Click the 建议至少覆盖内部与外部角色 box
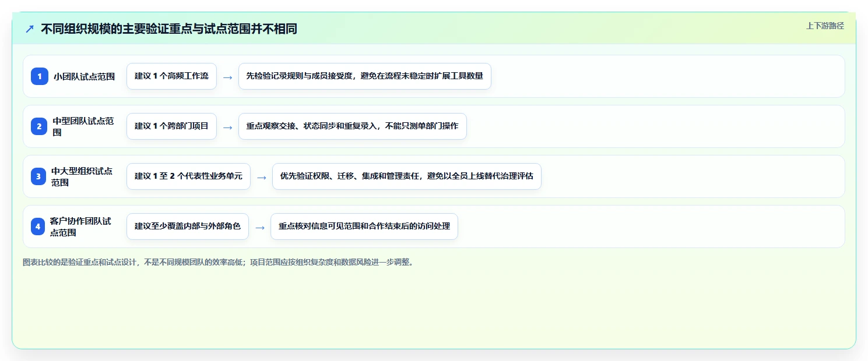The image size is (868, 361). (188, 226)
